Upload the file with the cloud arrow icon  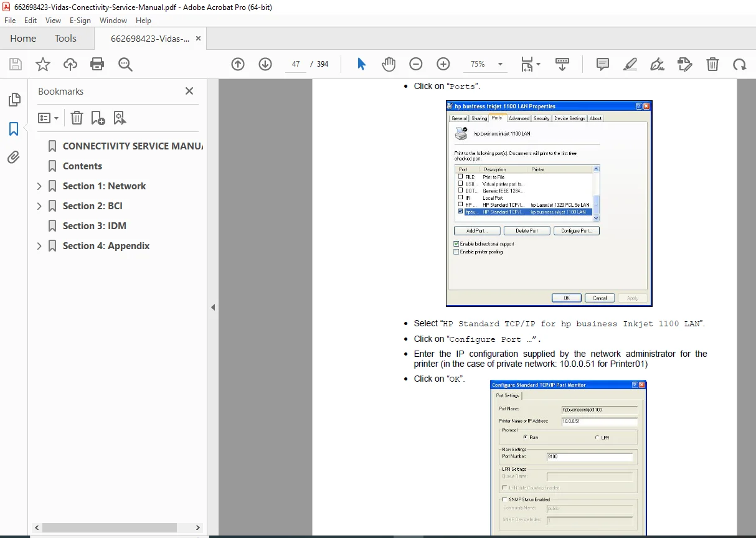tap(70, 64)
